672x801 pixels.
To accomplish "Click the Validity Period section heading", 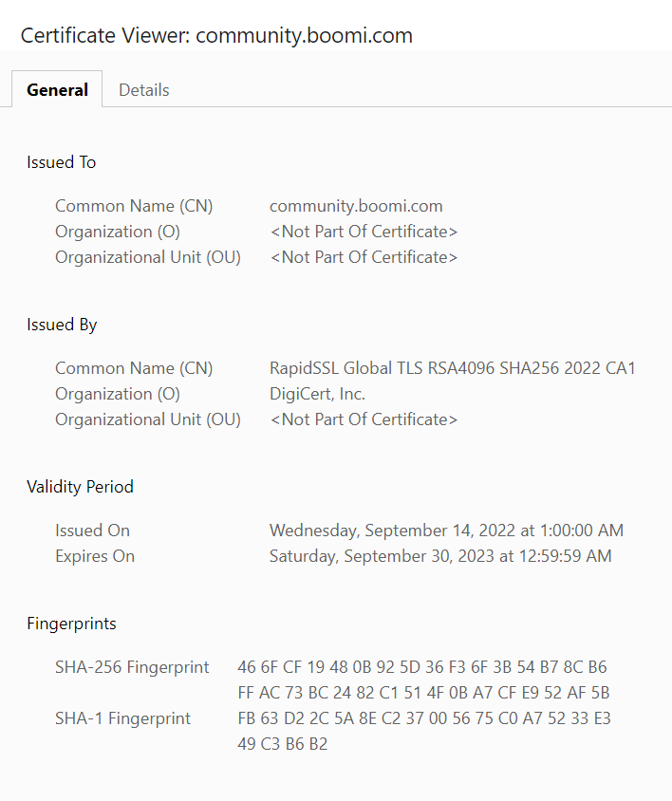I will (80, 486).
